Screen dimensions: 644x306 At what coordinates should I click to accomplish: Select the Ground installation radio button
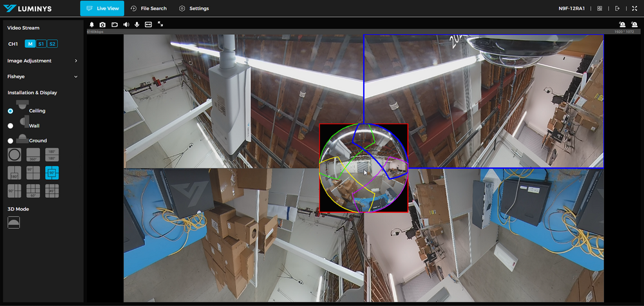[10, 140]
